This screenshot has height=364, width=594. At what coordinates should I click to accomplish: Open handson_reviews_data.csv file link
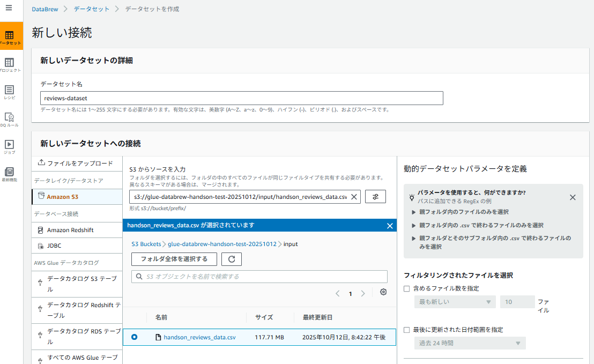pos(199,338)
